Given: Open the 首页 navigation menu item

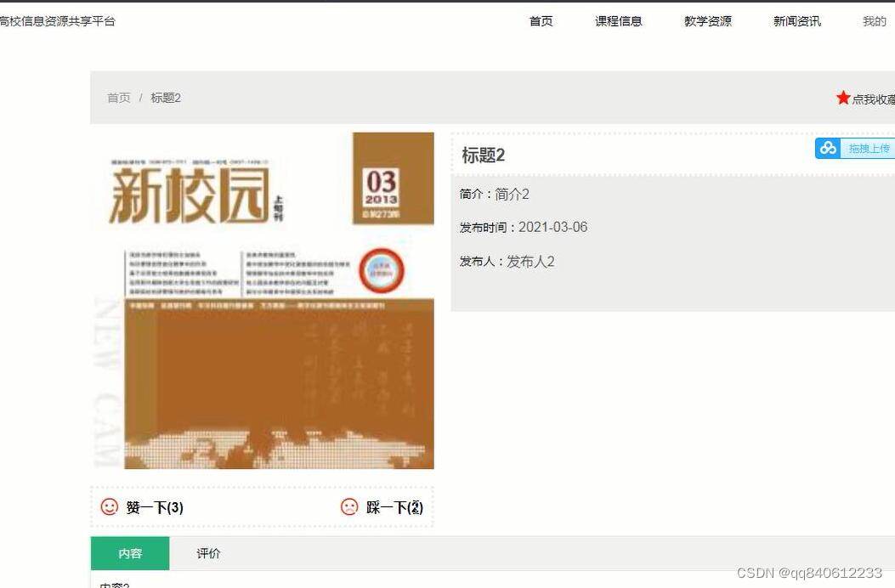Looking at the screenshot, I should click(541, 21).
